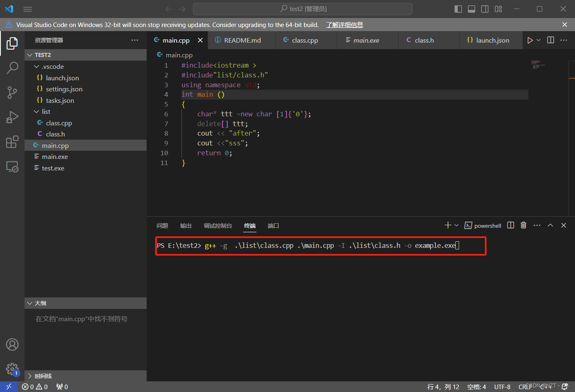Close the main.cpp editor tab
575x392 pixels.
coord(200,40)
